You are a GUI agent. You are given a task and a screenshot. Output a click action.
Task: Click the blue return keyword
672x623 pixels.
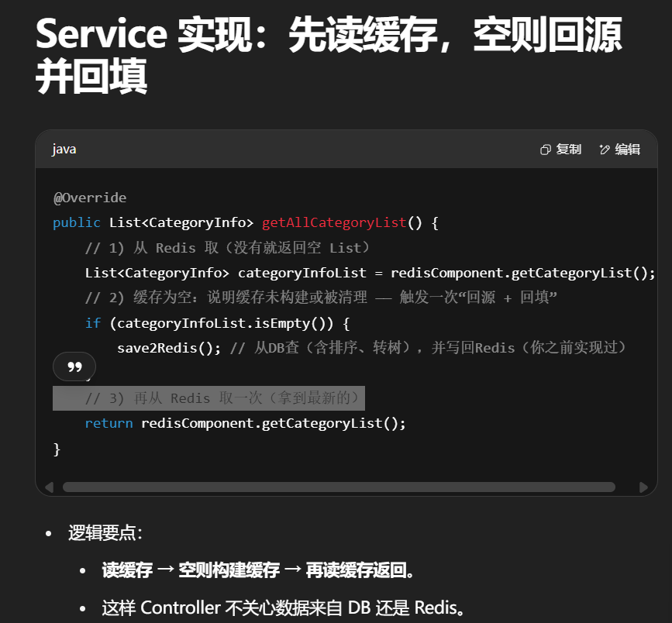pos(109,423)
